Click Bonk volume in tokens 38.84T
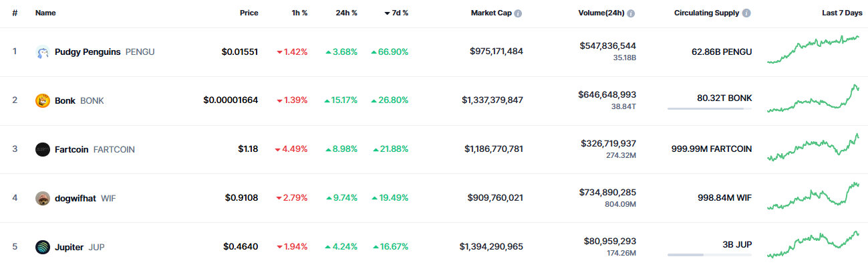Screen dimensions: 868x277 tap(624, 107)
